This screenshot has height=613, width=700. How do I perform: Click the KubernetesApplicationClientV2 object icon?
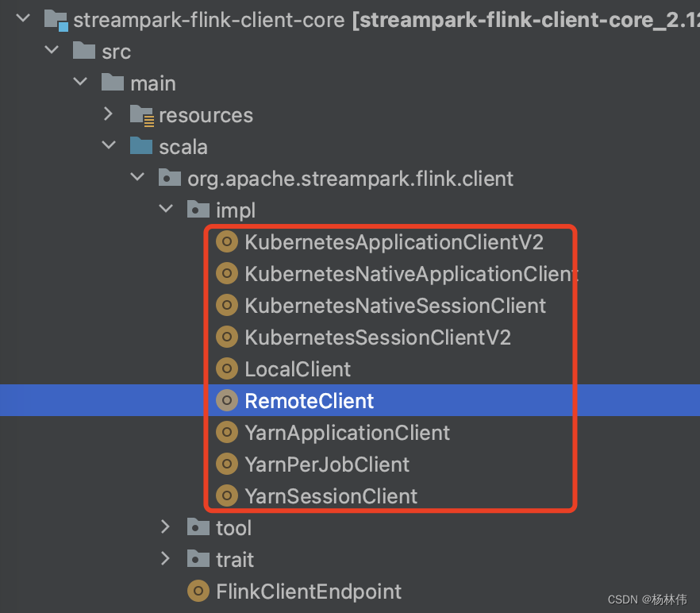click(227, 241)
